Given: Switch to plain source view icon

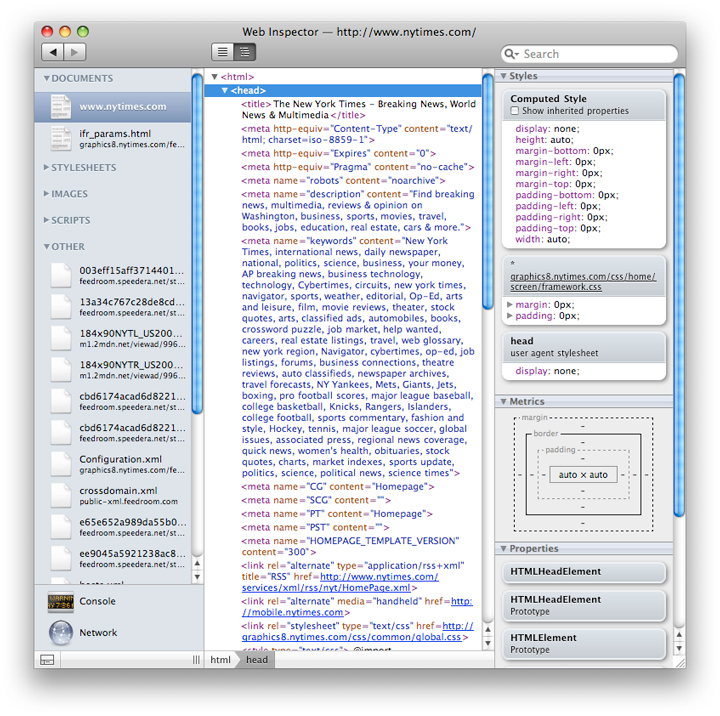Looking at the screenshot, I should coord(222,52).
